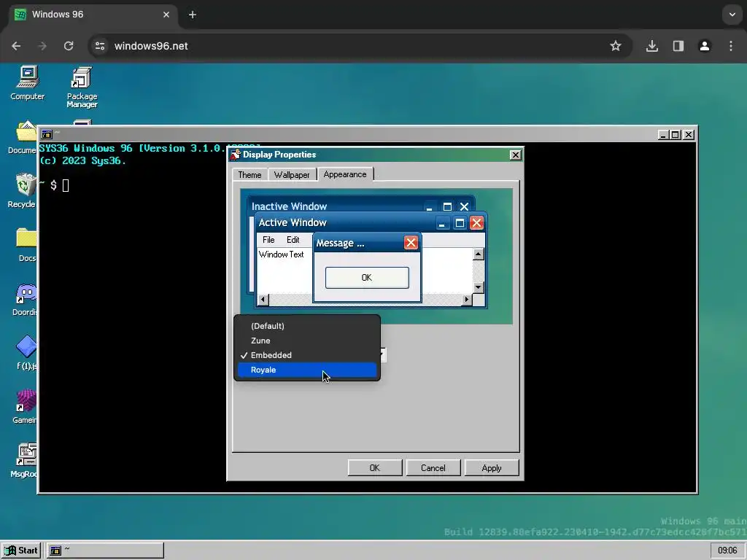The image size is (747, 560).
Task: Click File in the preview Active Window
Action: tap(268, 240)
